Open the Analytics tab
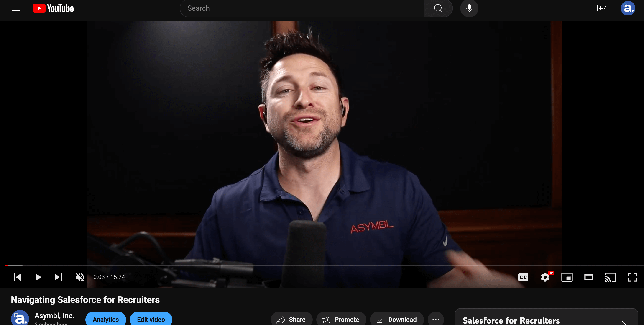 click(105, 319)
